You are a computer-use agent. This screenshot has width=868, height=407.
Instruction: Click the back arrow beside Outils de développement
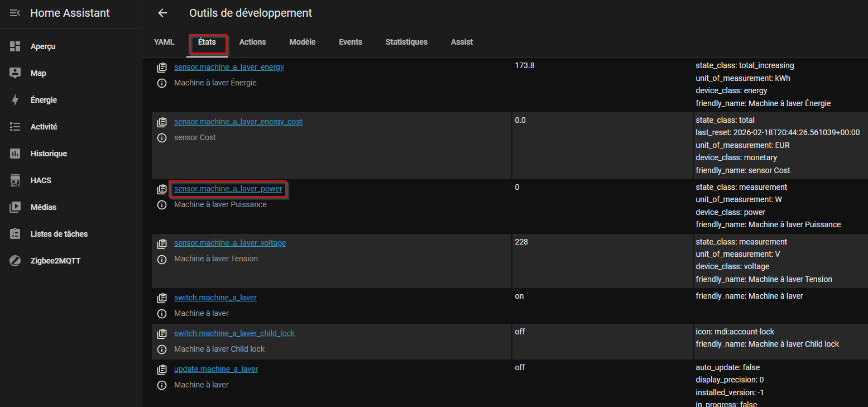pyautogui.click(x=162, y=13)
